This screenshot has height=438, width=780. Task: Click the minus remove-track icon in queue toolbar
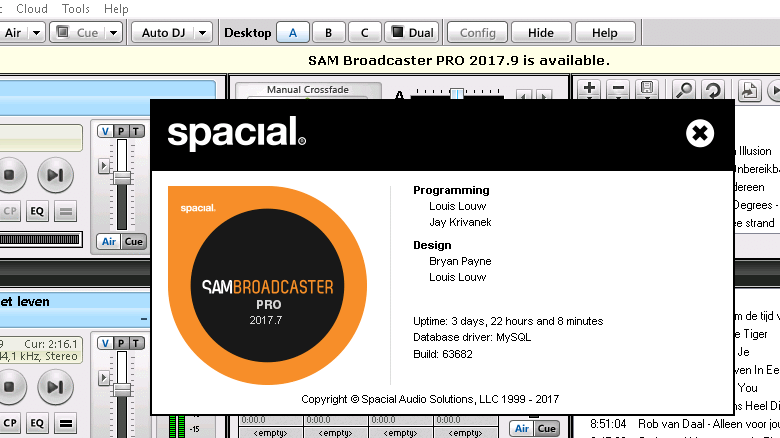coord(618,90)
